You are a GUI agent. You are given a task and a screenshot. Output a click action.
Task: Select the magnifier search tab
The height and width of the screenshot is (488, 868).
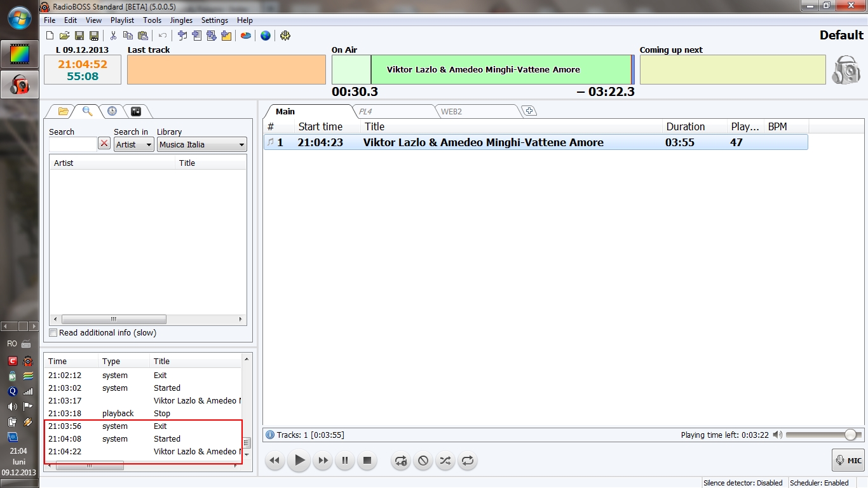[87, 111]
